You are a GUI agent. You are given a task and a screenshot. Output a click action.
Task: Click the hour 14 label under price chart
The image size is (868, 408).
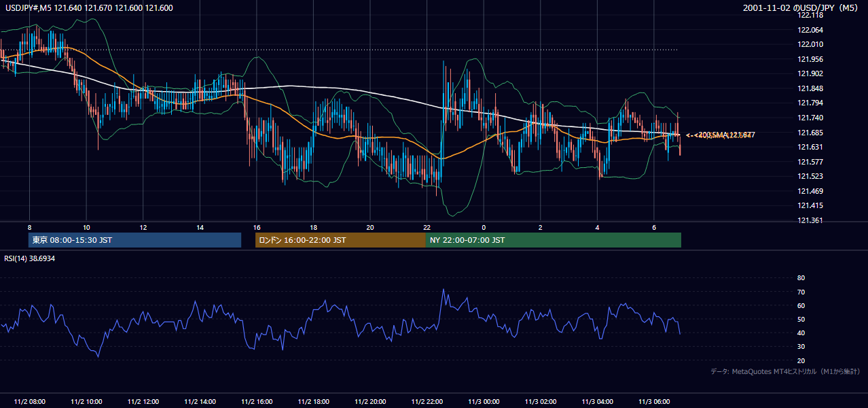tap(200, 227)
